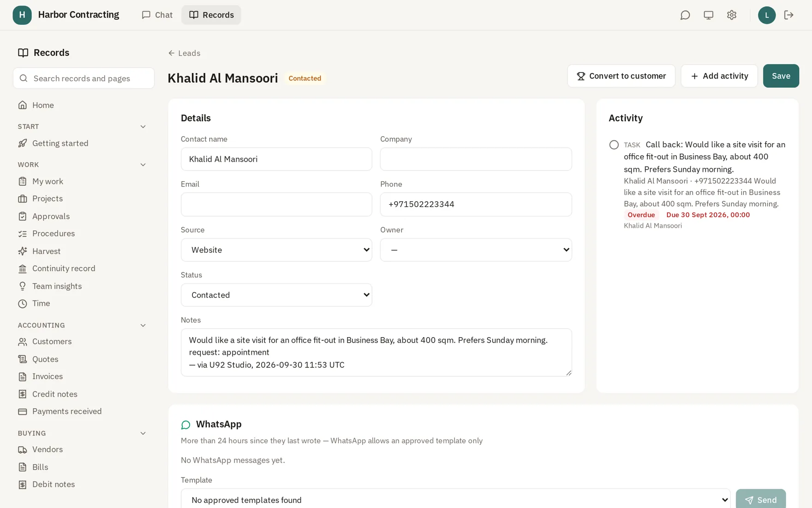Switch to the Records tab

[x=211, y=15]
